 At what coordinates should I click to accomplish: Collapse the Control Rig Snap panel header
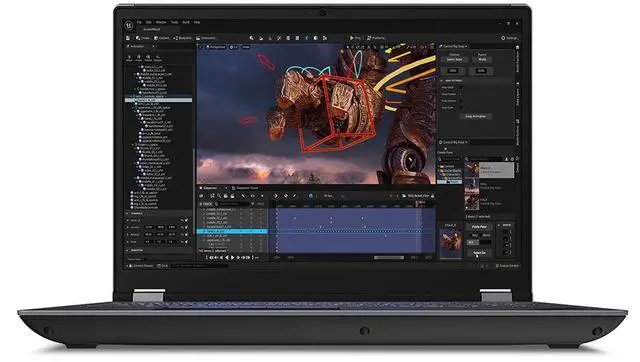[453, 47]
